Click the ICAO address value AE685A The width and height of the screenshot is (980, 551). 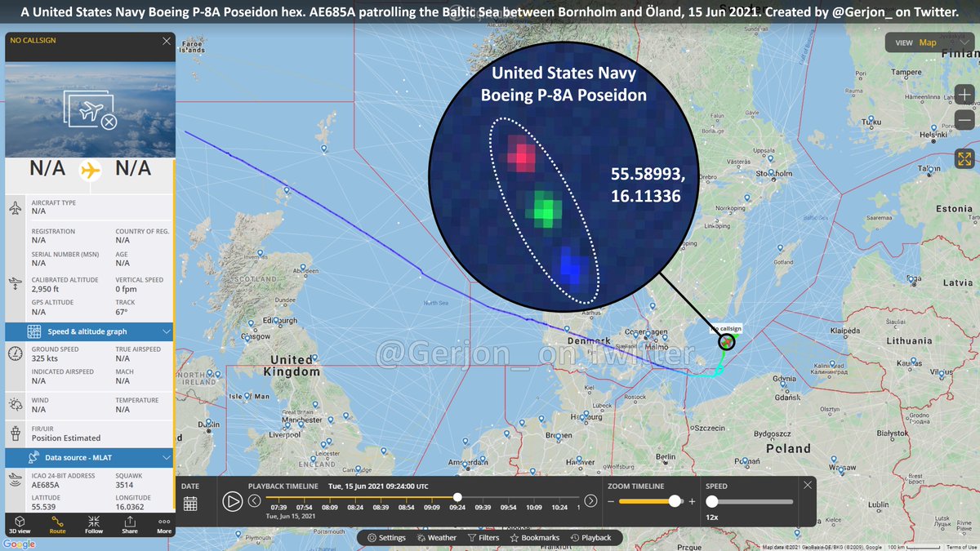click(46, 484)
